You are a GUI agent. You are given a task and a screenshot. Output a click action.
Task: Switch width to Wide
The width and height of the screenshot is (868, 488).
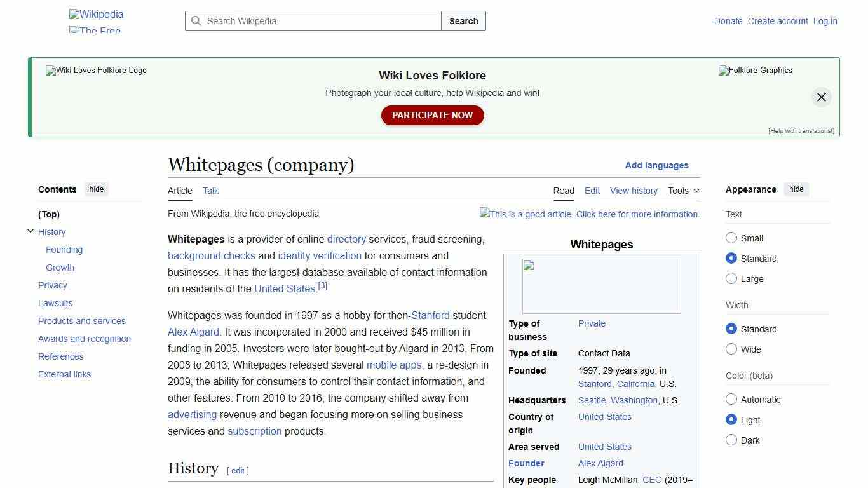(x=731, y=349)
